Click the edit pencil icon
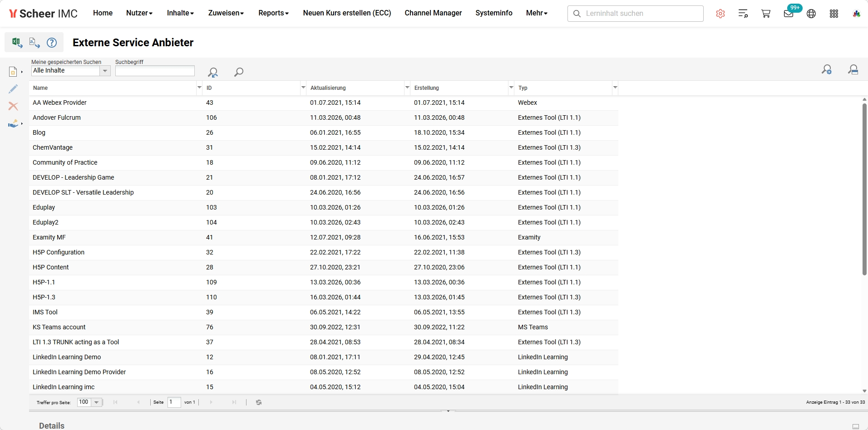Screen dimensions: 868x430 click(13, 89)
